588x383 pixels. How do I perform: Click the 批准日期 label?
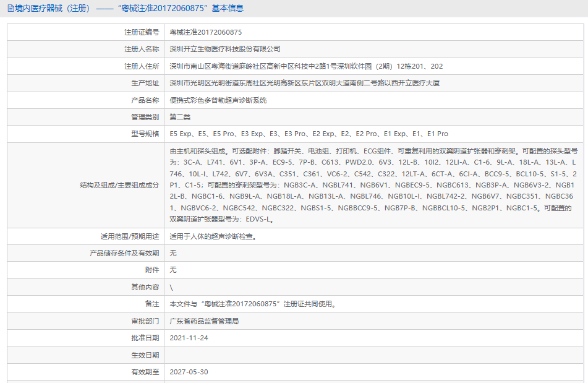[x=145, y=338]
